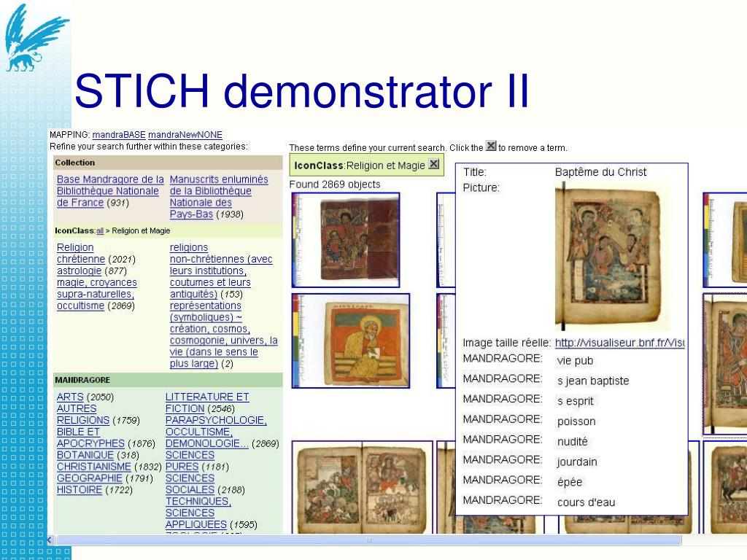Refine by Religion chrétienne
Viewport: 747px width, 560px height.
pos(81,253)
